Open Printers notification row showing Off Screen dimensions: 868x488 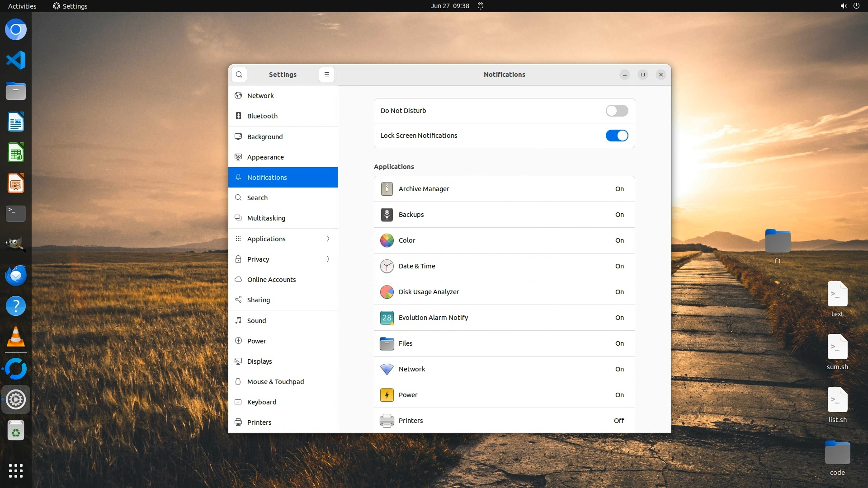tap(504, 420)
